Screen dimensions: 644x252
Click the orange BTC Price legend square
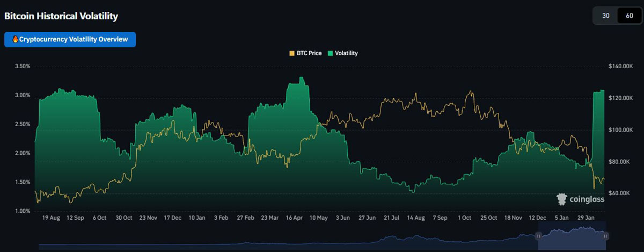292,53
